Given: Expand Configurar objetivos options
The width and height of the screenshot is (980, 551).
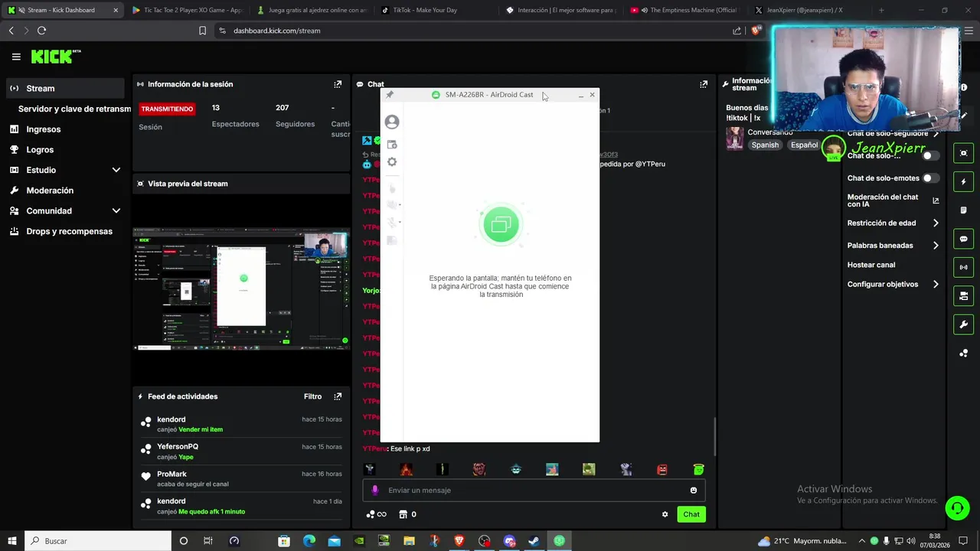Looking at the screenshot, I should (x=936, y=284).
